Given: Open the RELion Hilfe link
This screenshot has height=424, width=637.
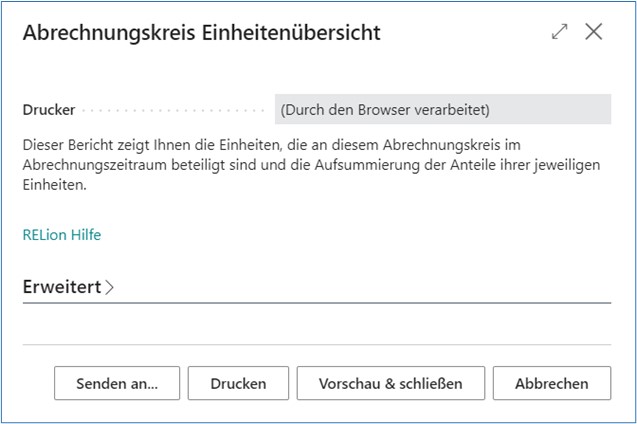Looking at the screenshot, I should (61, 235).
